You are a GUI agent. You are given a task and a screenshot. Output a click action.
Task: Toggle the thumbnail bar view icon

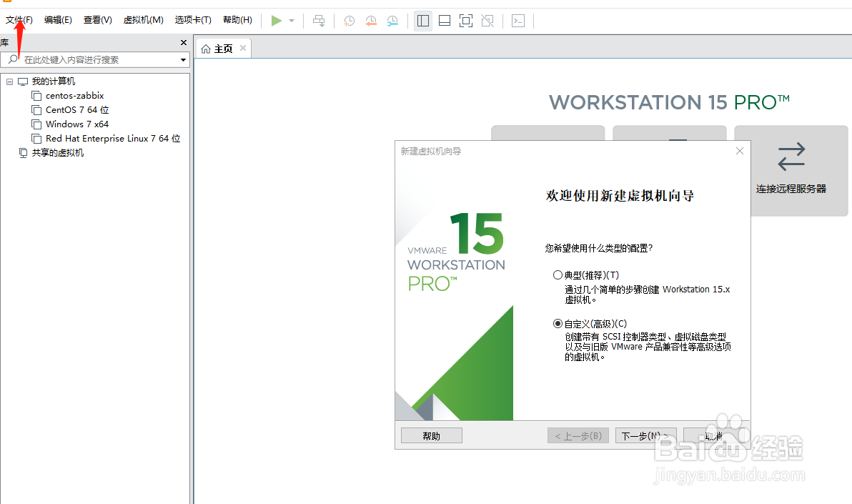click(x=445, y=21)
